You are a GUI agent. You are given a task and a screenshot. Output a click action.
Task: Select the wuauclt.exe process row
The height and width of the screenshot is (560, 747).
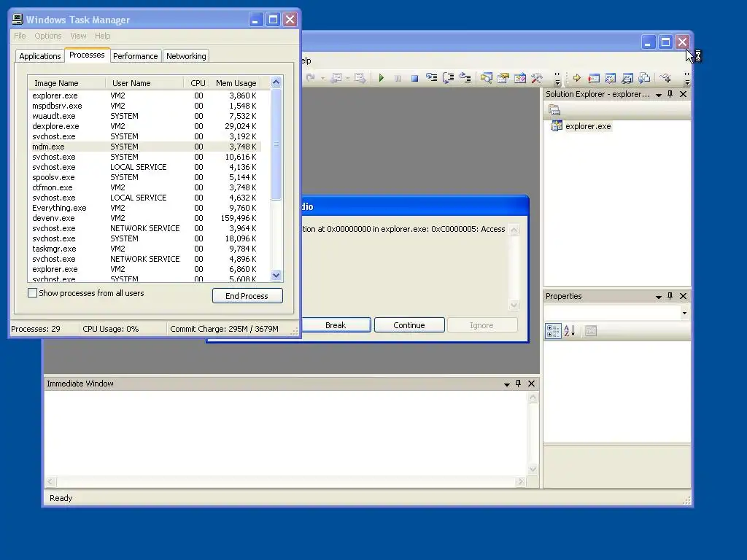point(145,116)
